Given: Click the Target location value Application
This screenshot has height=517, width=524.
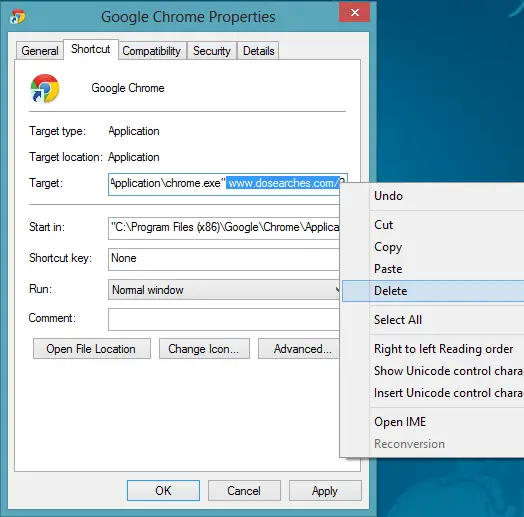Looking at the screenshot, I should 134,157.
